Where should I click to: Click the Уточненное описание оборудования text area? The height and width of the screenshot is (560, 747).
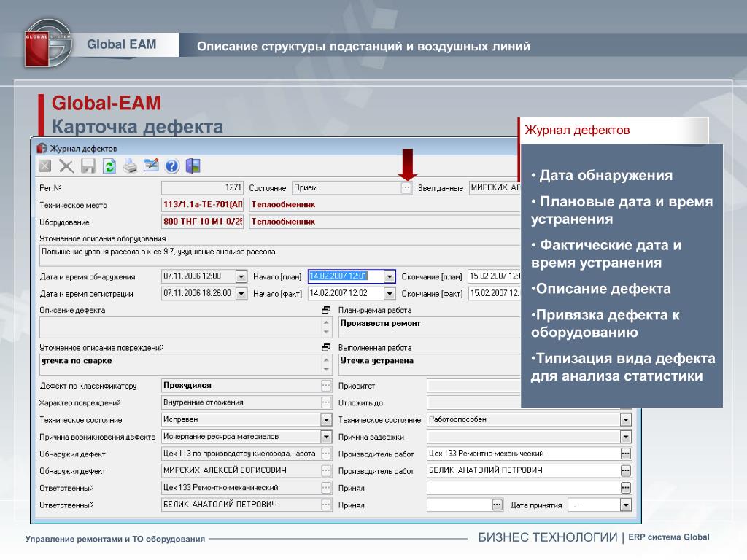pos(279,256)
